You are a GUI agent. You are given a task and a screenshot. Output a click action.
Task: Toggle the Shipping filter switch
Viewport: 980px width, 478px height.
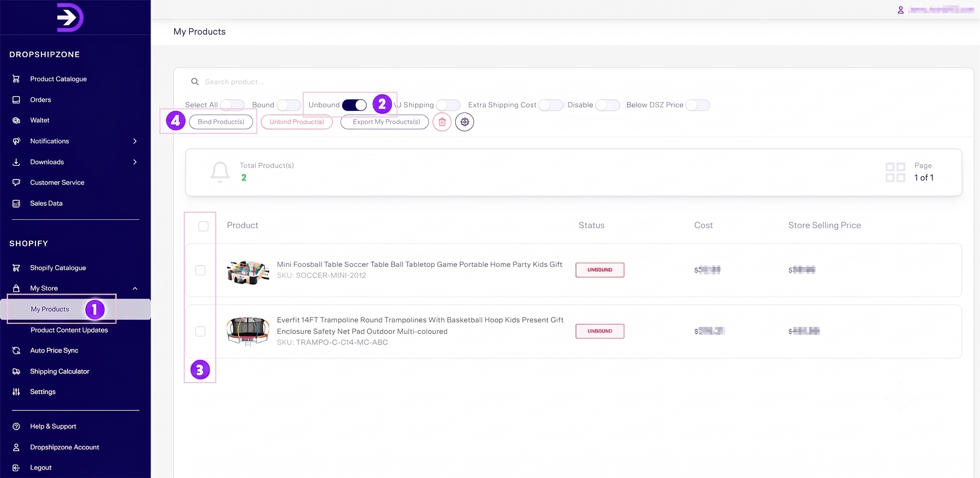pos(448,105)
